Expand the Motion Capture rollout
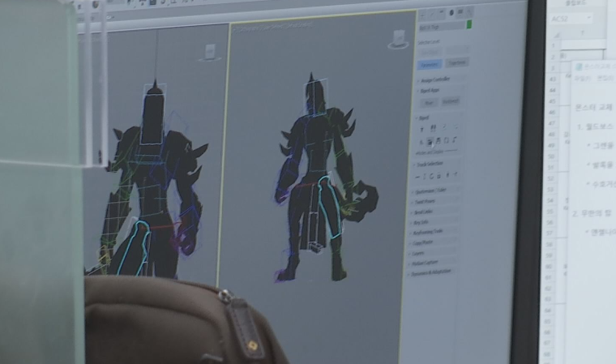The height and width of the screenshot is (364, 616). click(425, 262)
